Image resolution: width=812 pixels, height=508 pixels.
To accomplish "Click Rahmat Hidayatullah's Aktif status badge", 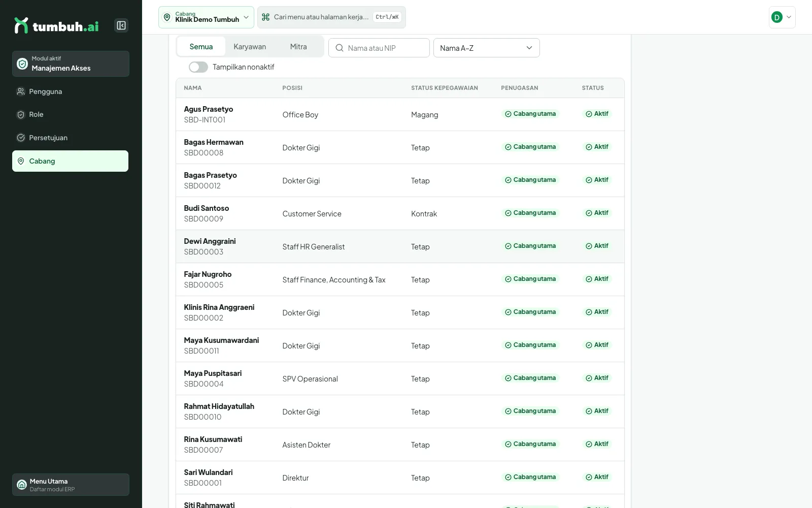I will [597, 411].
